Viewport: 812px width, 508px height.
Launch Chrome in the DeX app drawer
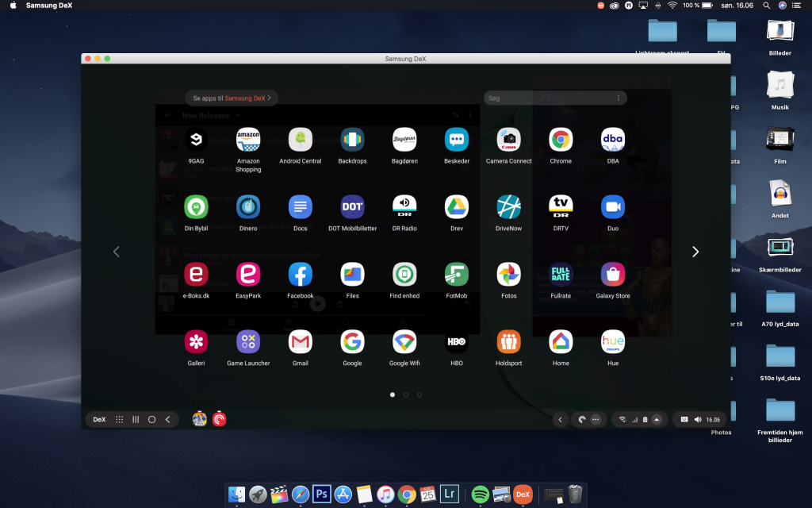(561, 140)
